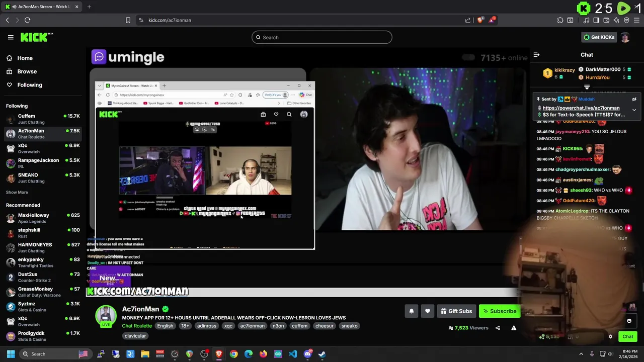Select Ac7ionMan in Following list
Viewport: 644px width, 362px height.
point(43,134)
